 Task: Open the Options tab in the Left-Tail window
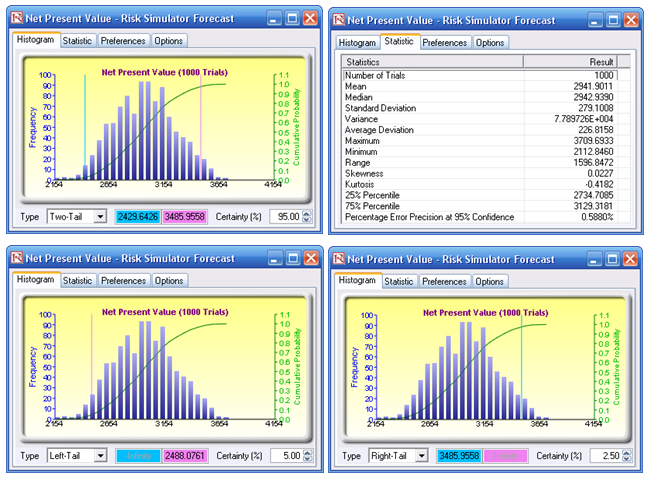pyautogui.click(x=169, y=280)
